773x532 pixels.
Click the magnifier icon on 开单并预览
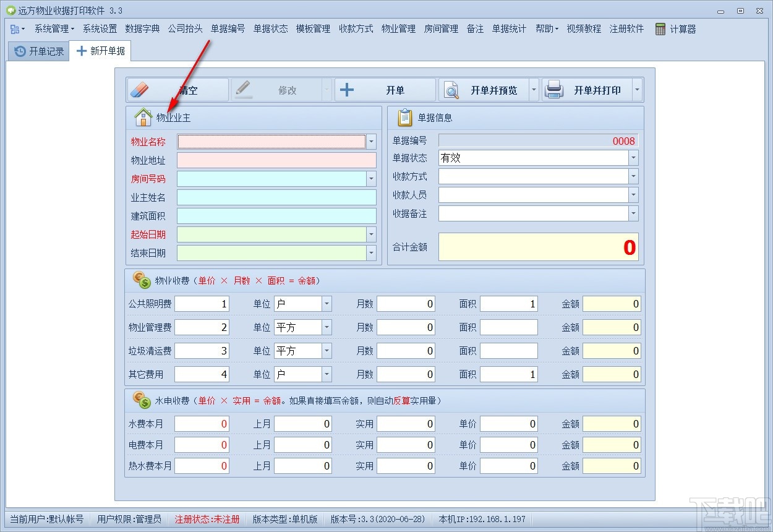[x=451, y=89]
